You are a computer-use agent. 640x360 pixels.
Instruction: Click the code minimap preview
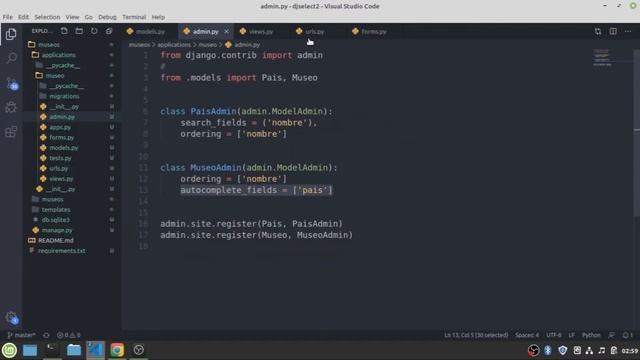point(602,57)
